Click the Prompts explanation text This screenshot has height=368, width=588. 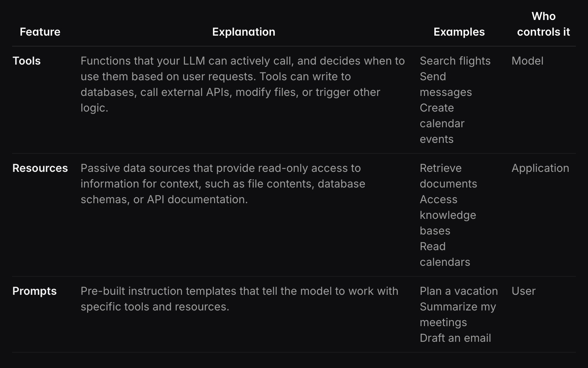239,299
